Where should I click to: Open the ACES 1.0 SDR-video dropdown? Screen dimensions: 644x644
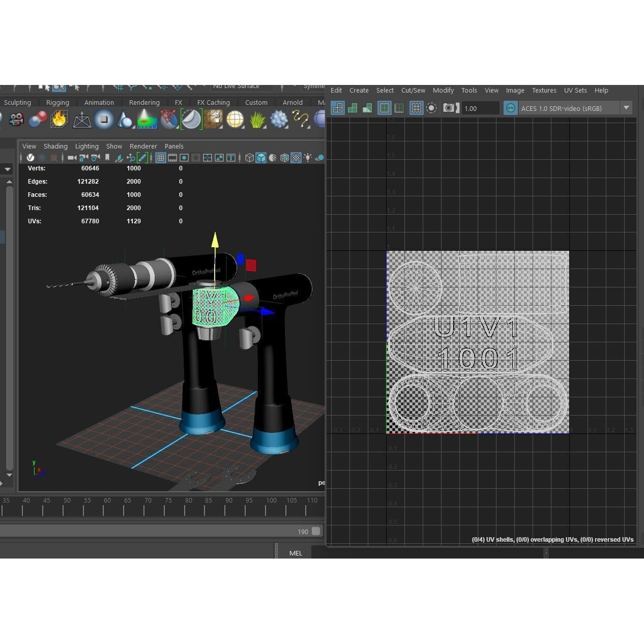(x=626, y=108)
